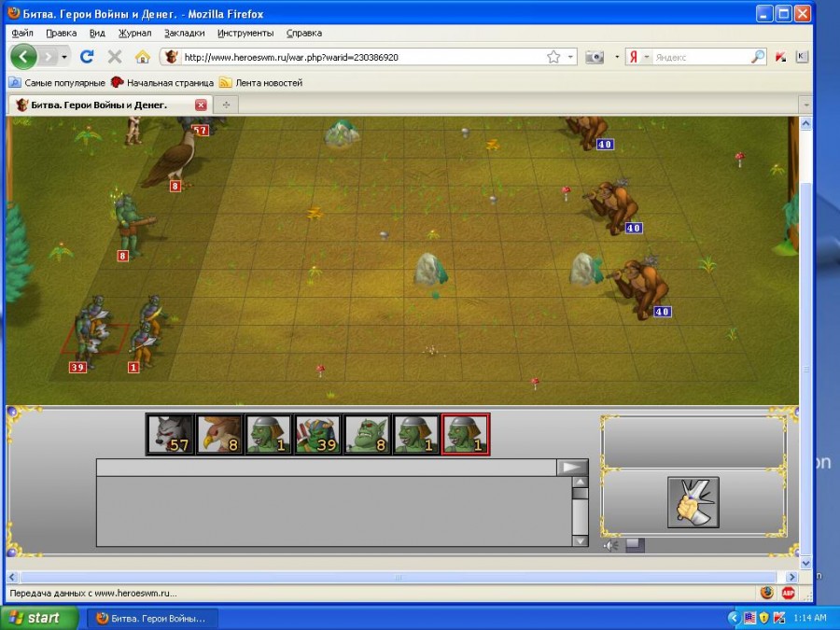Image resolution: width=840 pixels, height=630 pixels.
Task: Click the Kaspersky tray icon
Action: (x=779, y=618)
